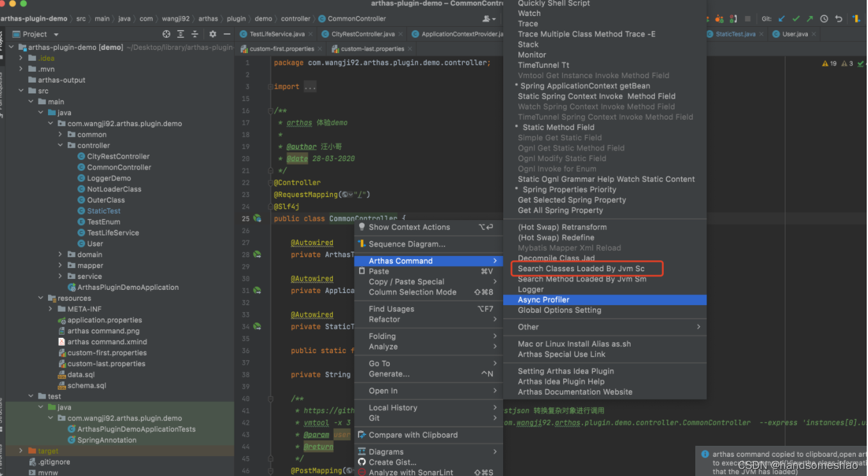Screen dimensions: 868x476
Task: Collapse the controller package chevron
Action: click(x=60, y=145)
